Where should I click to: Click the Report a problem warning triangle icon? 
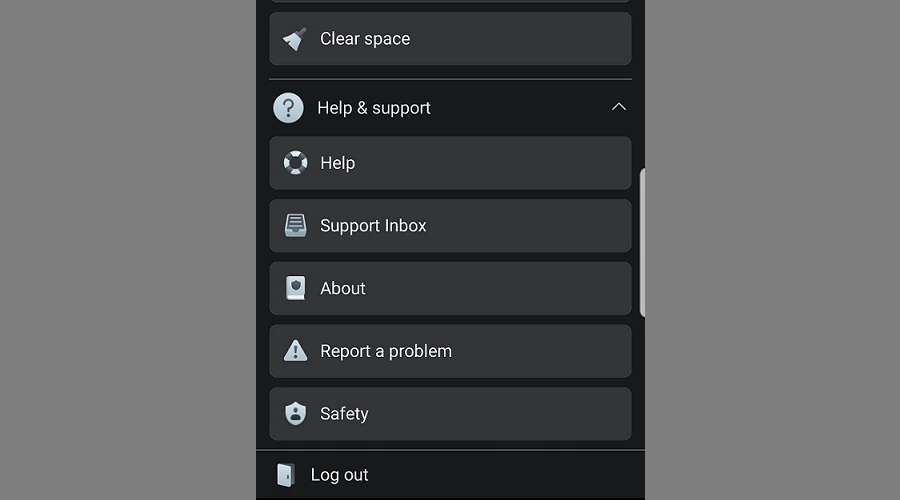(x=296, y=350)
